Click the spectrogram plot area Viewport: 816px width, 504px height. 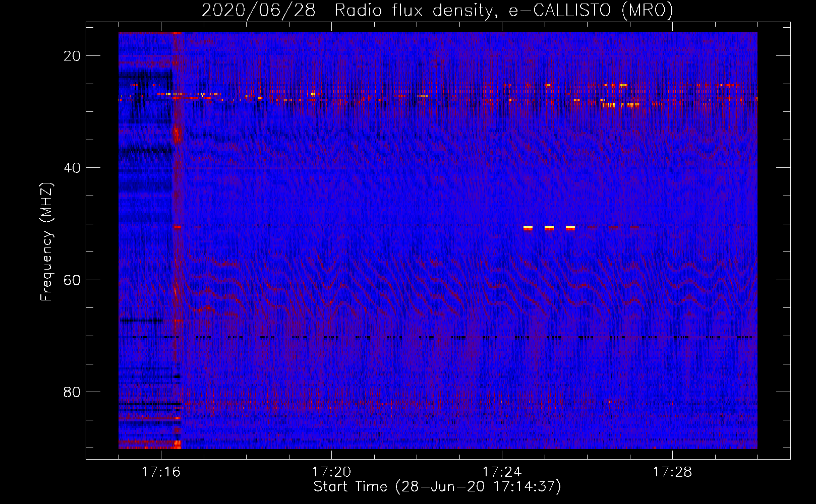pyautogui.click(x=438, y=240)
